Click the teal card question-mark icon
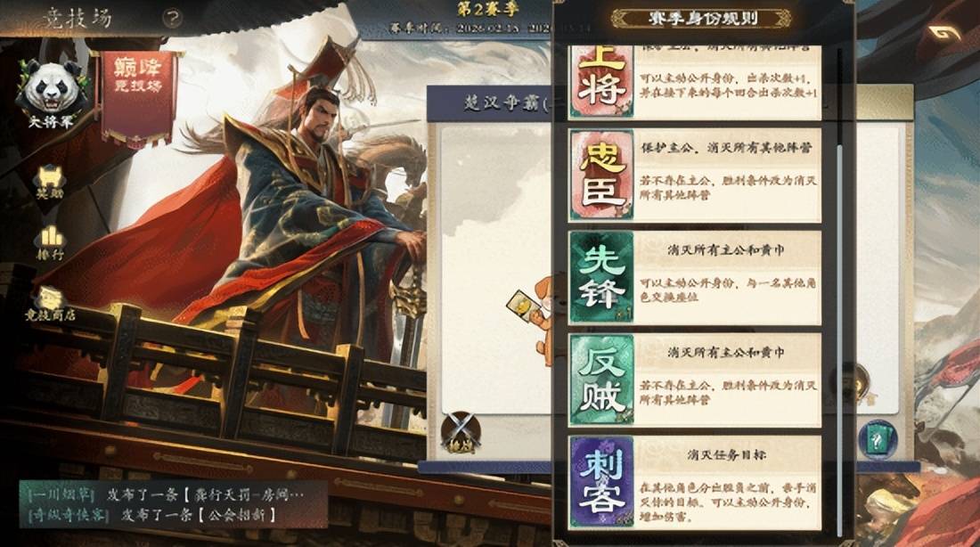 point(878,441)
